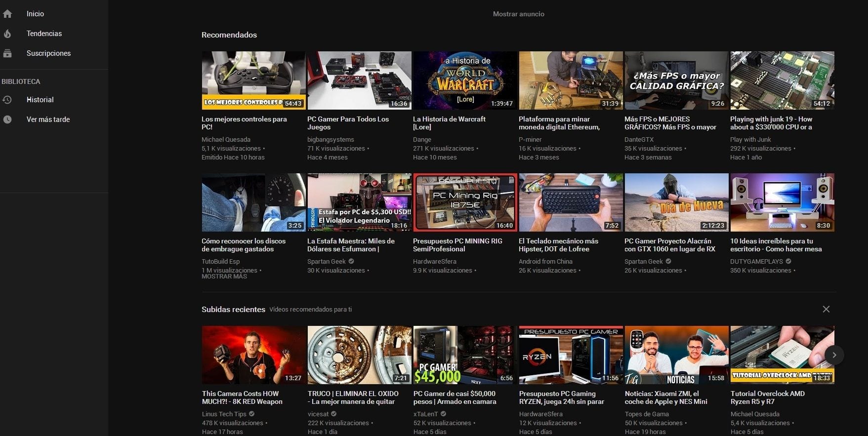Open channel xTaLenT
Viewport: 868px width, 436px height.
click(426, 414)
